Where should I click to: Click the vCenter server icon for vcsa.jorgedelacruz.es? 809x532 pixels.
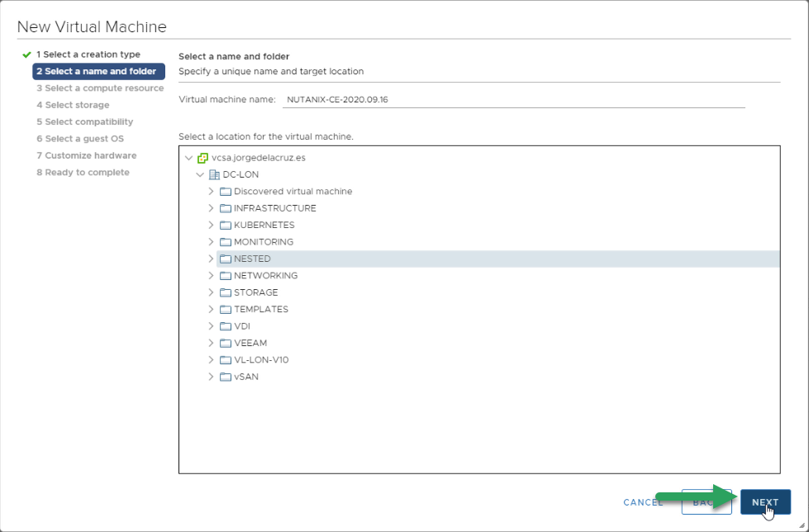point(202,158)
